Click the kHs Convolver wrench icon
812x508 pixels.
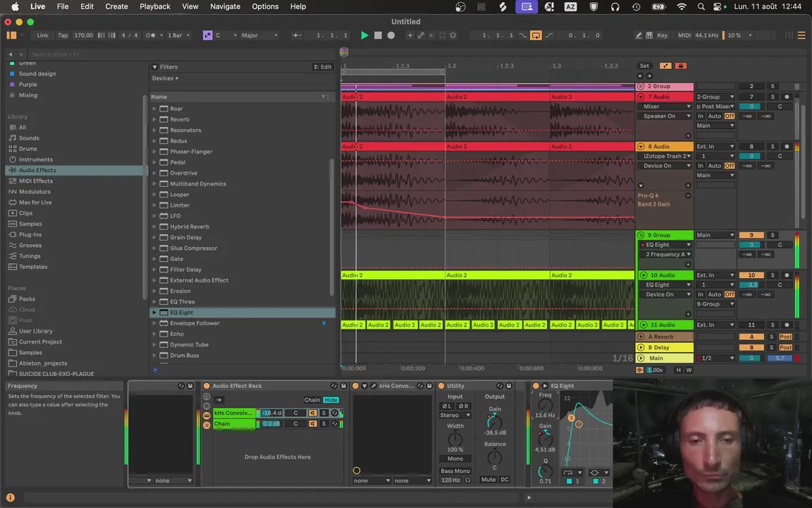tap(374, 386)
